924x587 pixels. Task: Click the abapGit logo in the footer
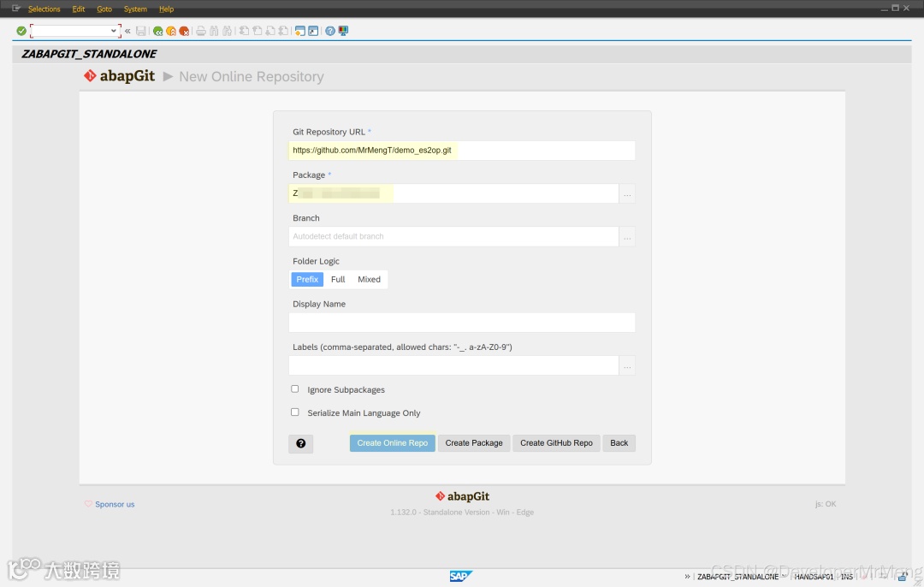[x=462, y=496]
